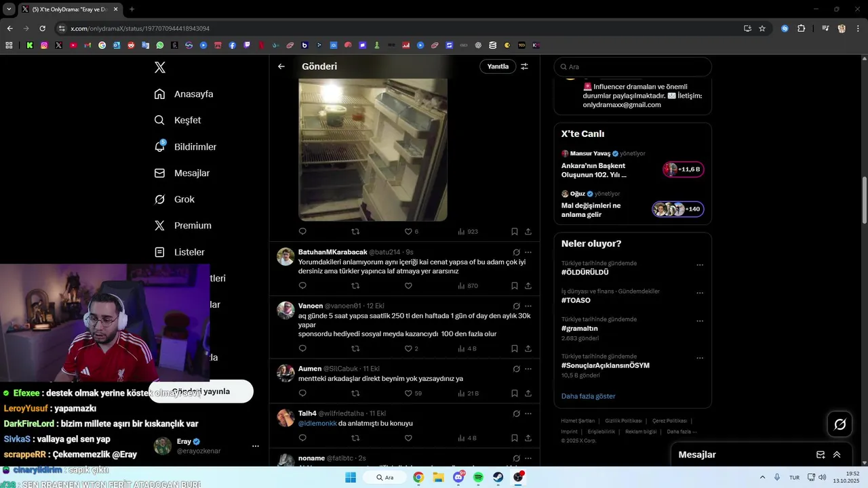Bookmark Aumen's reply
This screenshot has width=868, height=488.
pos(515,393)
